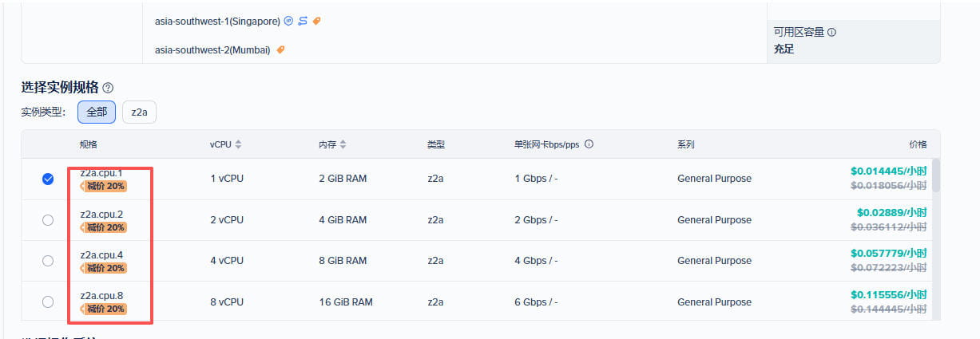Select the z2a.cpu.2 radio button
Image resolution: width=980 pixels, height=339 pixels.
(x=48, y=220)
